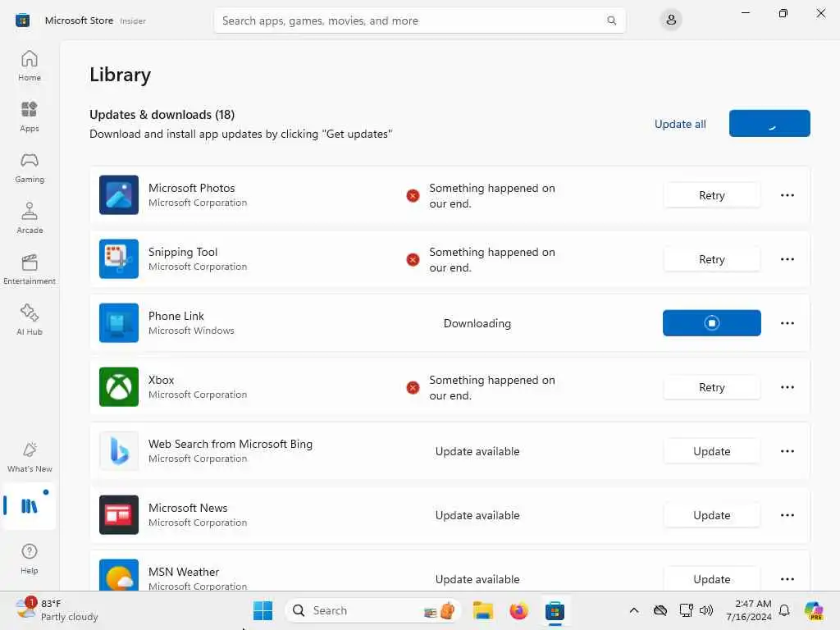The width and height of the screenshot is (840, 630).
Task: Open the weather widget on taskbar
Action: click(57, 610)
